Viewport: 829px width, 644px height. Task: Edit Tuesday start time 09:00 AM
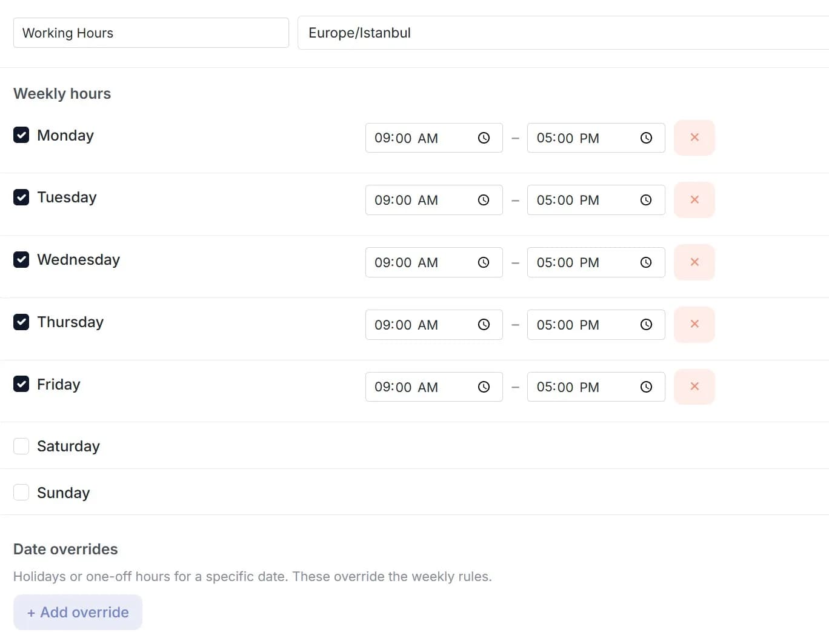coord(434,200)
